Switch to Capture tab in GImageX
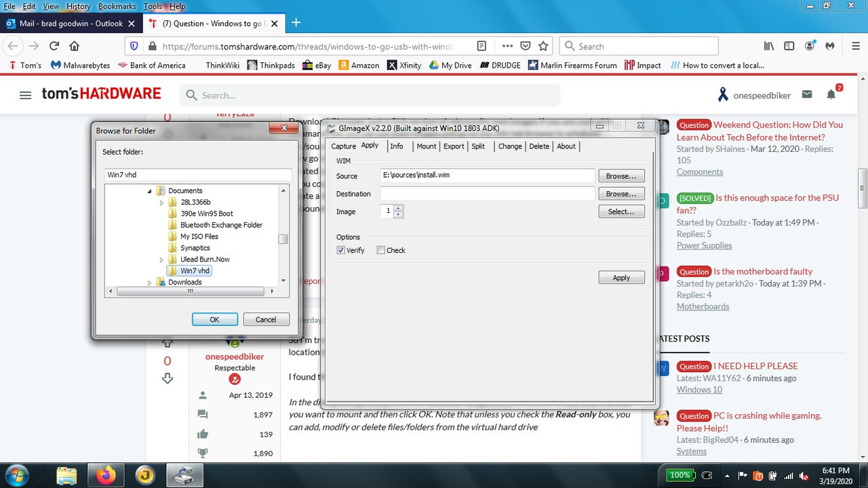 tap(343, 146)
